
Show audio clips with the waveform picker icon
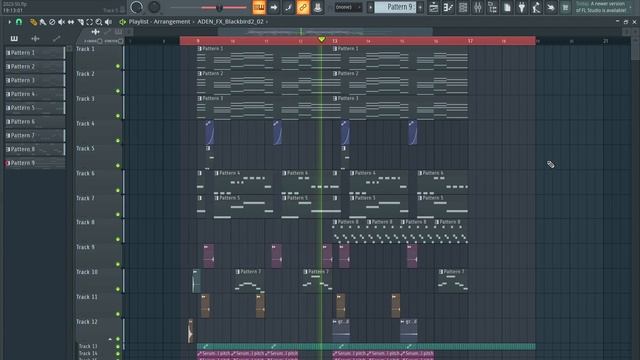[36, 38]
